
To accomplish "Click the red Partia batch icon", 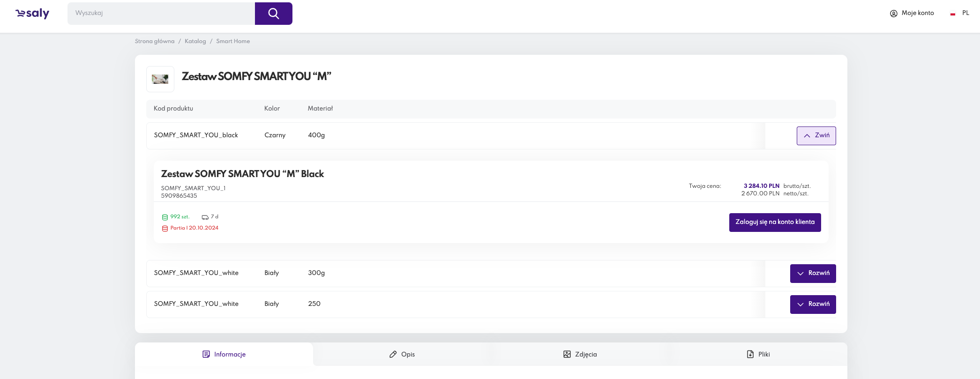I will 165,229.
